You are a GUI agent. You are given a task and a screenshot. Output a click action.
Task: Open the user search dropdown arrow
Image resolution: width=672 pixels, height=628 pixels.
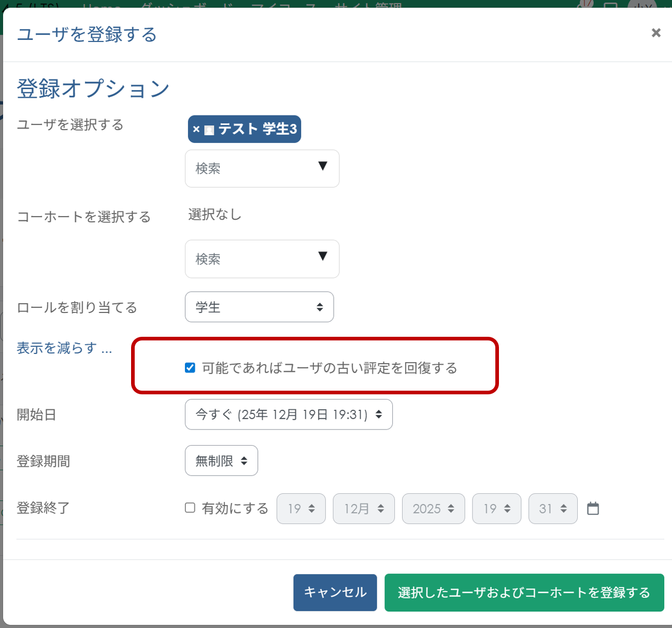tap(323, 166)
